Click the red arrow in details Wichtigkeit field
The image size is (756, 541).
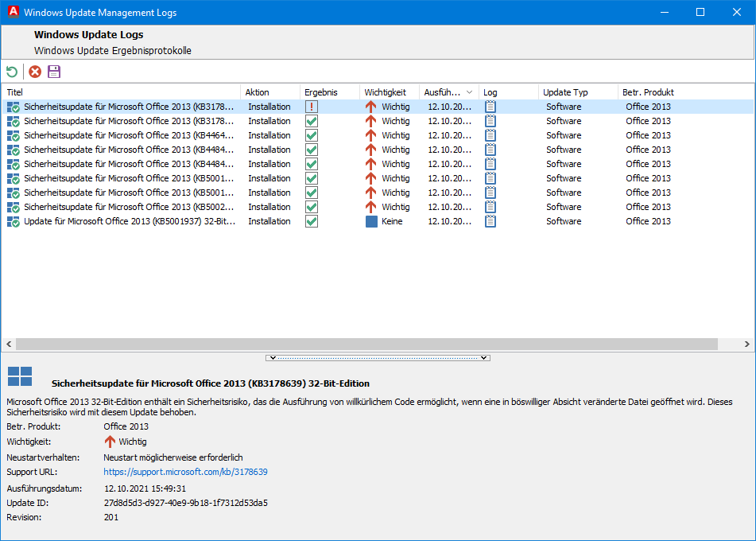click(110, 442)
